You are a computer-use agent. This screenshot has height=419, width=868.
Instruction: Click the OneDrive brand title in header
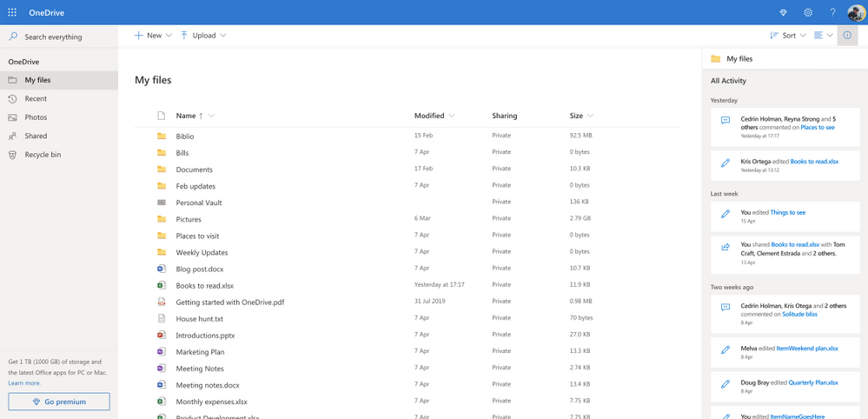pyautogui.click(x=47, y=12)
